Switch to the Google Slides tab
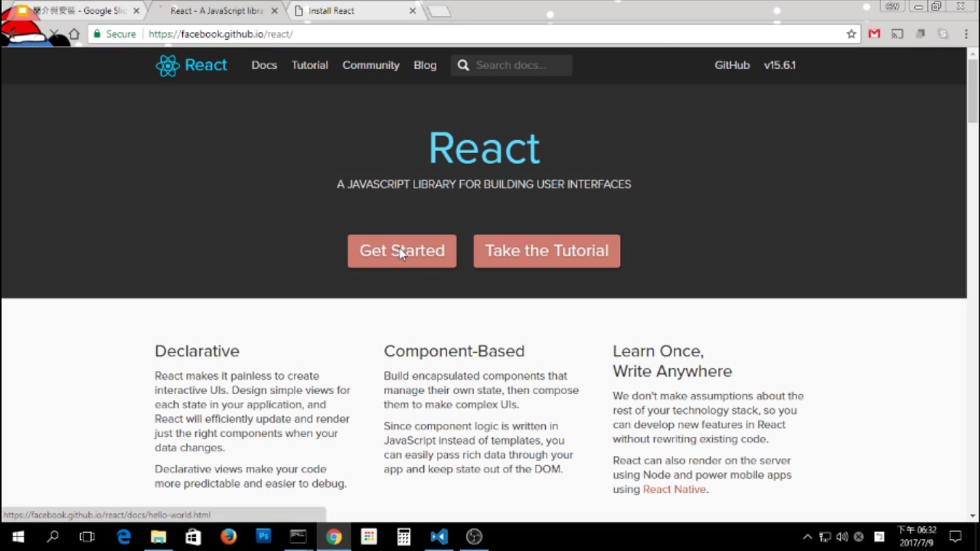 click(x=82, y=11)
